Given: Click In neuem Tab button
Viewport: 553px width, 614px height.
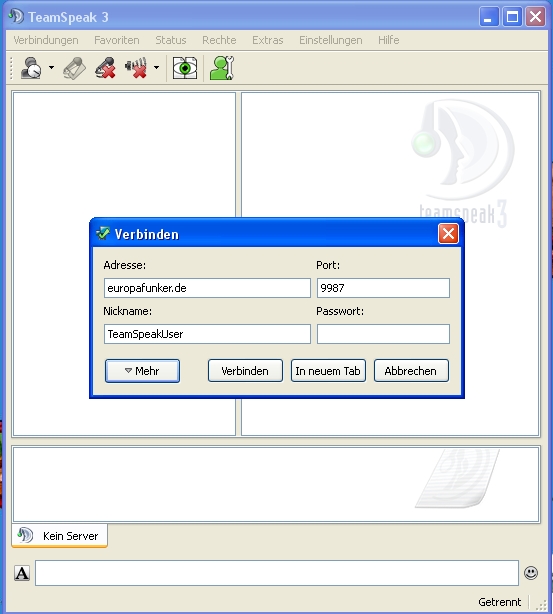Looking at the screenshot, I should click(328, 370).
